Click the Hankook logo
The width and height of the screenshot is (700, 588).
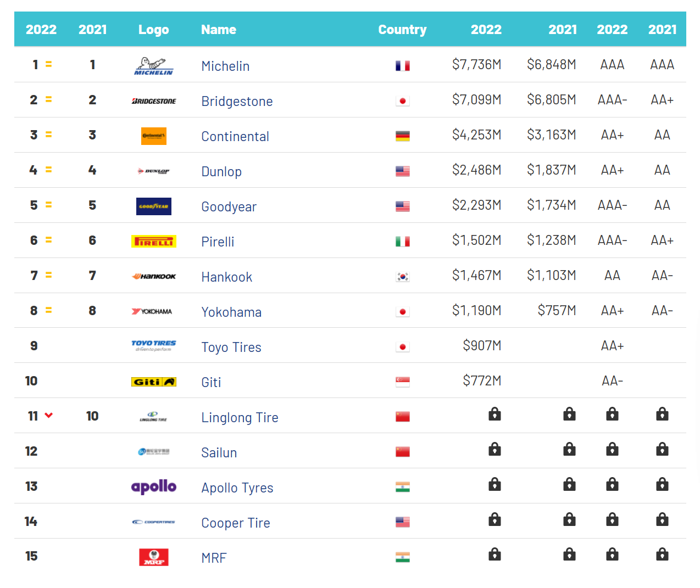point(154,276)
